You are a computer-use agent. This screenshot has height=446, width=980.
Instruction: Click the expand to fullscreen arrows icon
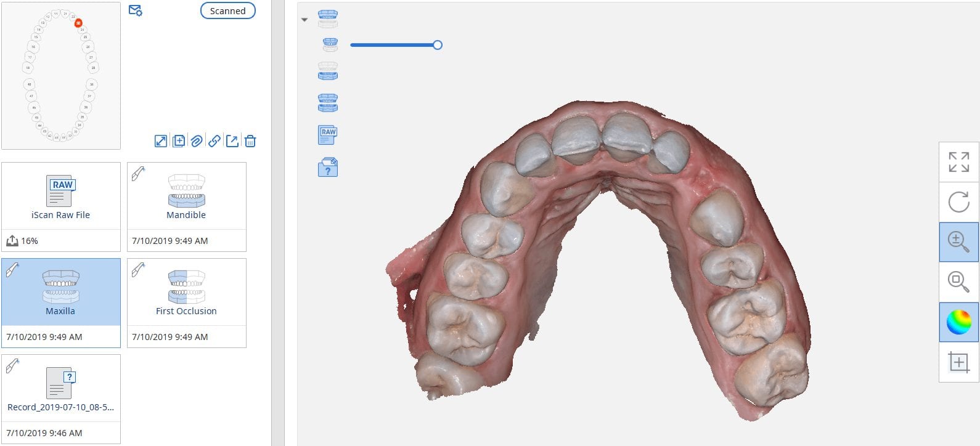point(161,141)
